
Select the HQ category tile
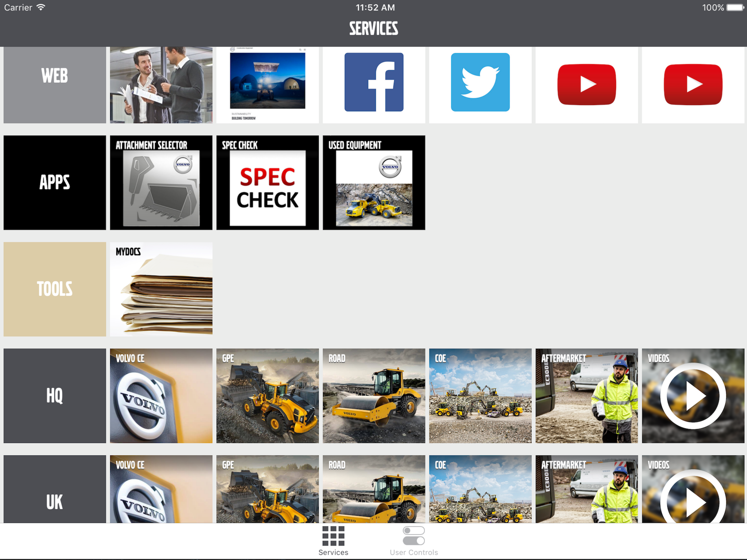tap(55, 396)
